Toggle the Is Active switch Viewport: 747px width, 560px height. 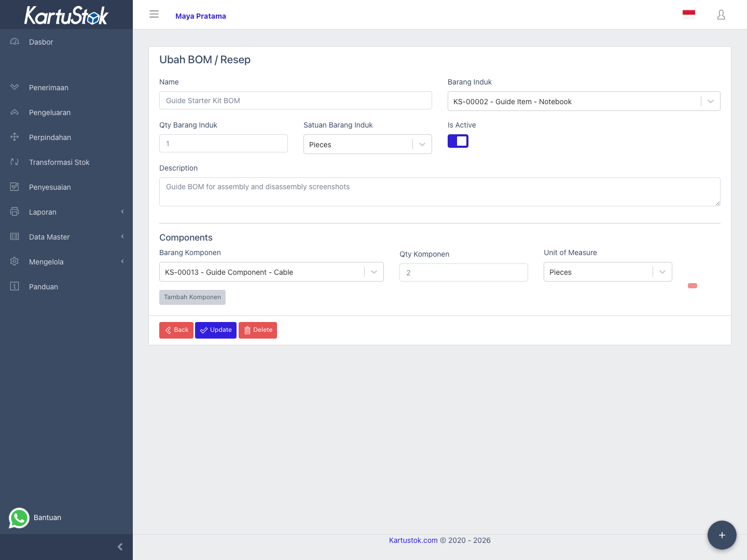click(458, 141)
